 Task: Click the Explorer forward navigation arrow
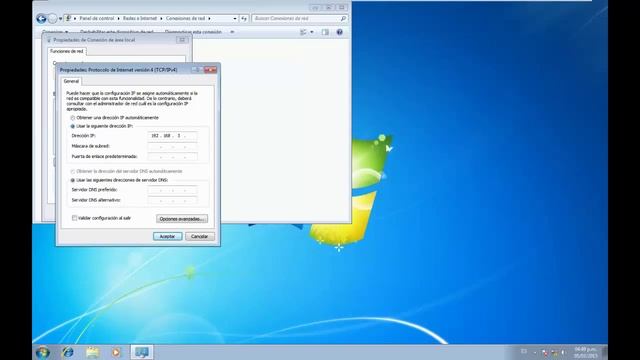53,18
